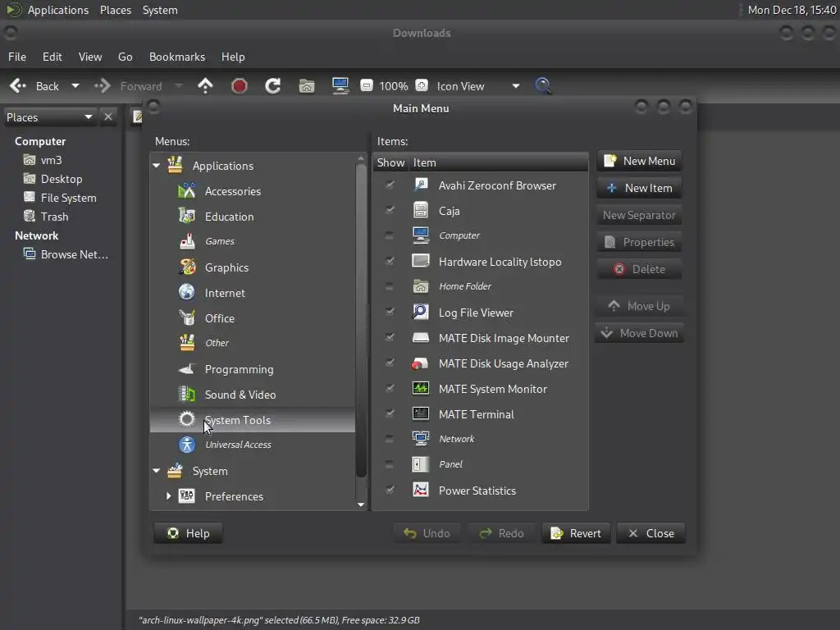840x630 pixels.
Task: Enable the Network item show checkbox
Action: [x=390, y=439]
